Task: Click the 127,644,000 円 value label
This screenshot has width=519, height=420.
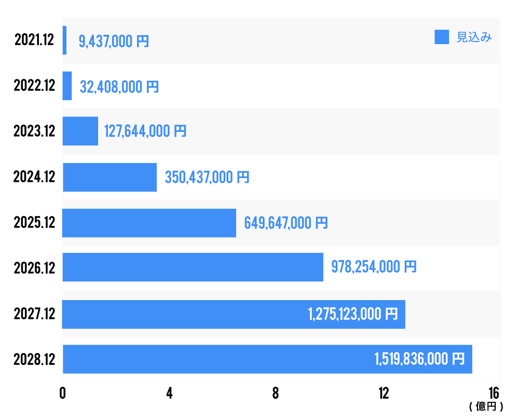Action: coord(145,131)
